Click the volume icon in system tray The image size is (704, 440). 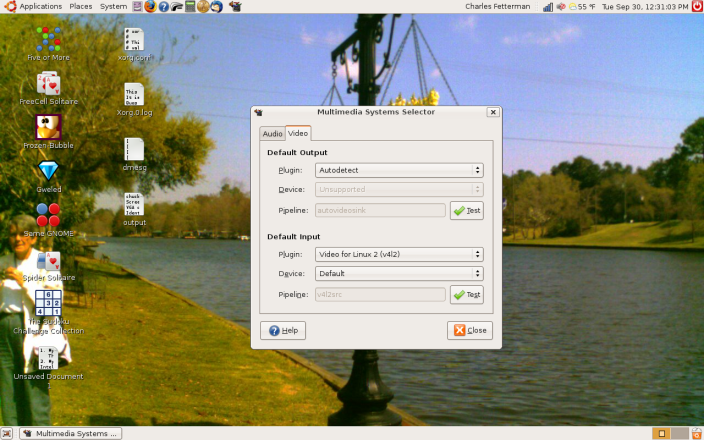pos(562,6)
